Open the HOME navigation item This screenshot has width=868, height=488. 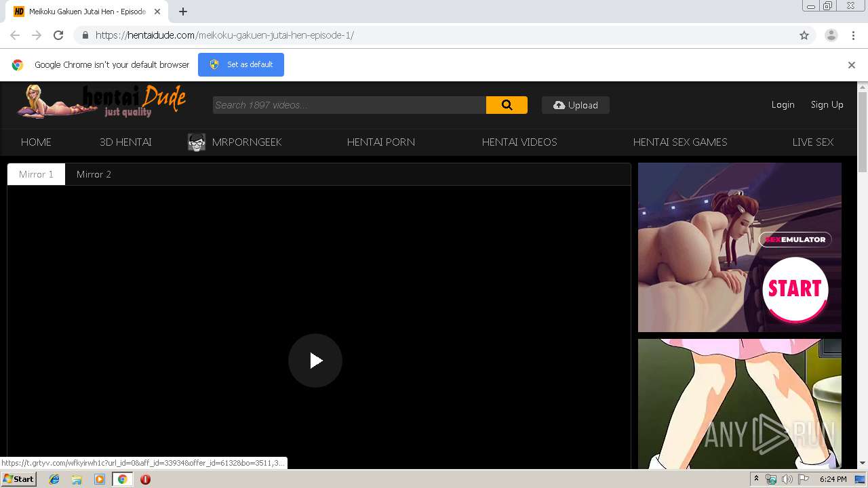point(36,142)
